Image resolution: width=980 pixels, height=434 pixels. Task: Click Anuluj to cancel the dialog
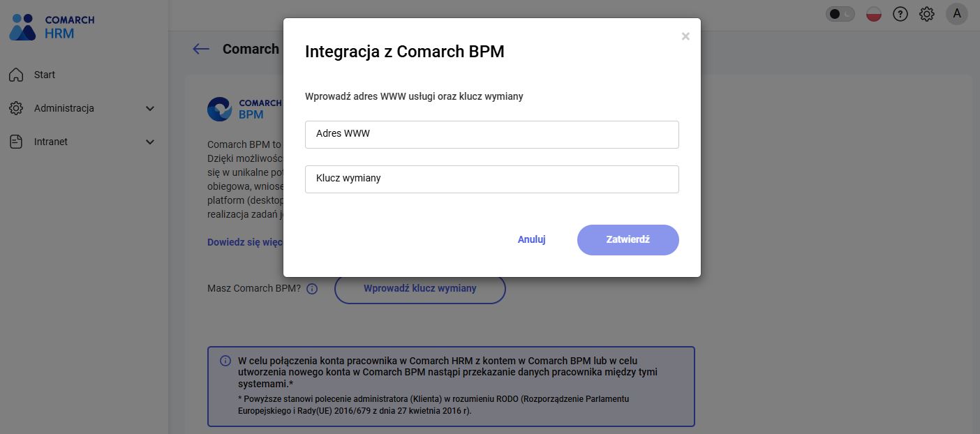tap(532, 239)
